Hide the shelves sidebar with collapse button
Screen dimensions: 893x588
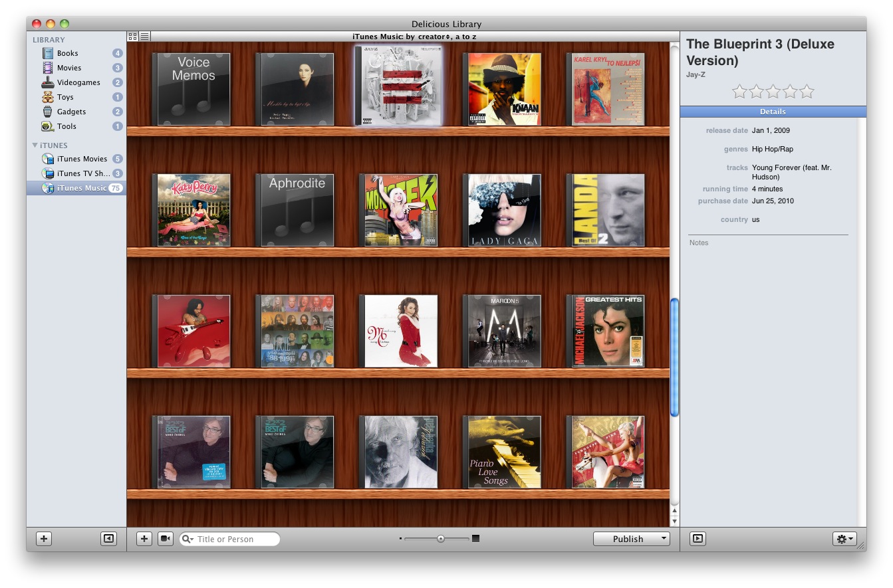108,539
